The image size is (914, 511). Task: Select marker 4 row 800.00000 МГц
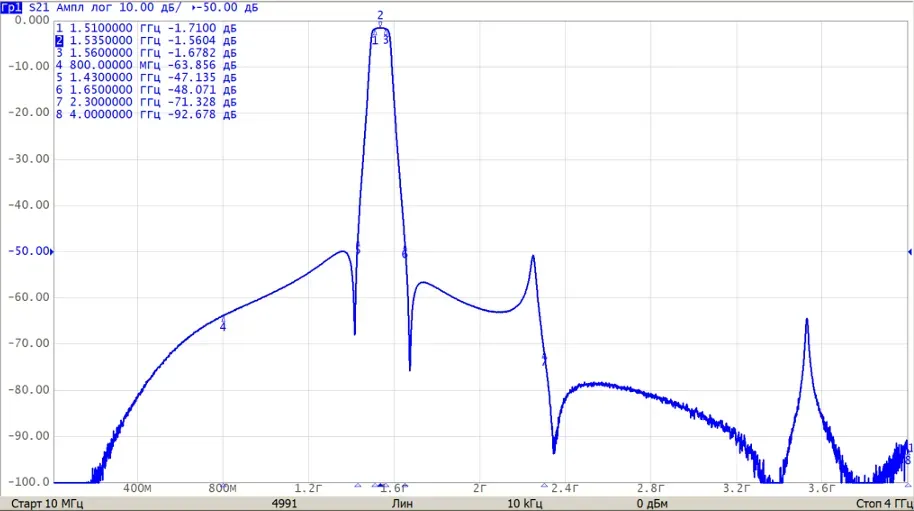click(146, 65)
